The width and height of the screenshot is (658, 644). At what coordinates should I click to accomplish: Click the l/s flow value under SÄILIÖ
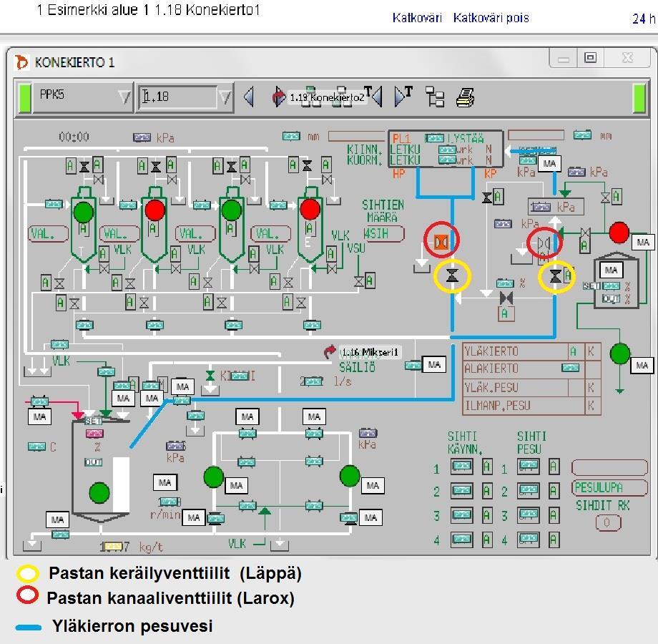tap(311, 381)
